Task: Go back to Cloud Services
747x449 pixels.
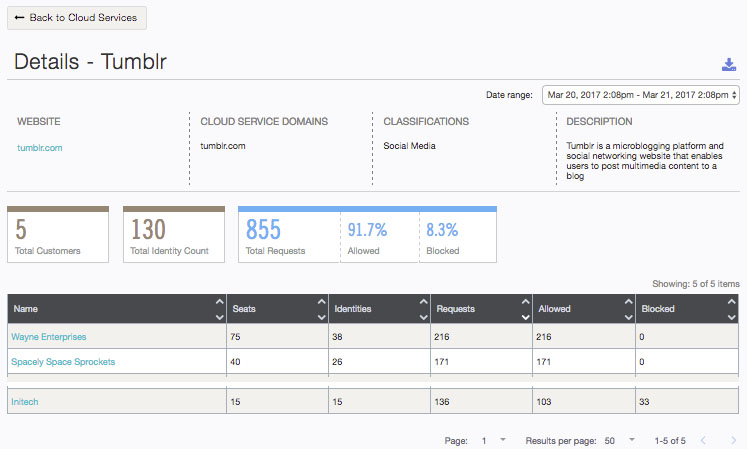Action: click(x=77, y=18)
